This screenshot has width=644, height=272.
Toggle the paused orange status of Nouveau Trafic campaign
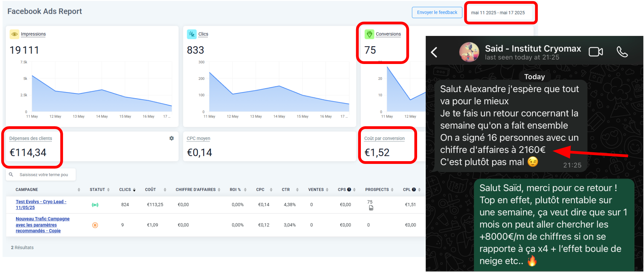(95, 225)
